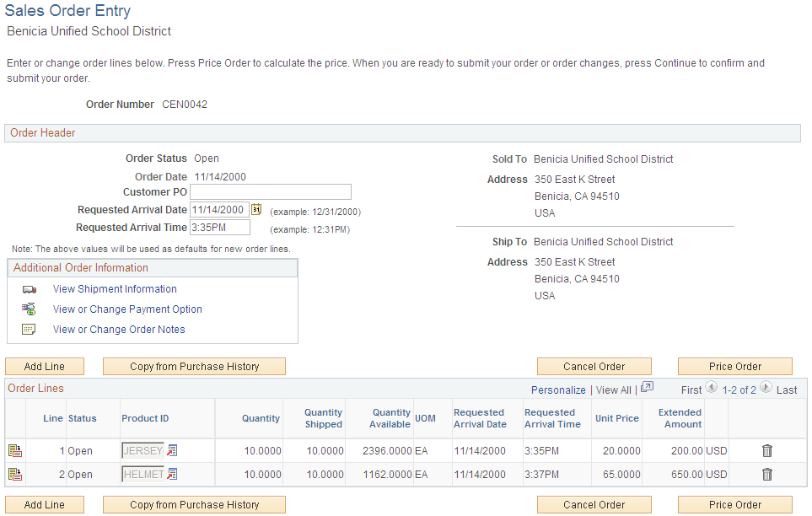Click inside the Customer PO field

click(x=270, y=191)
